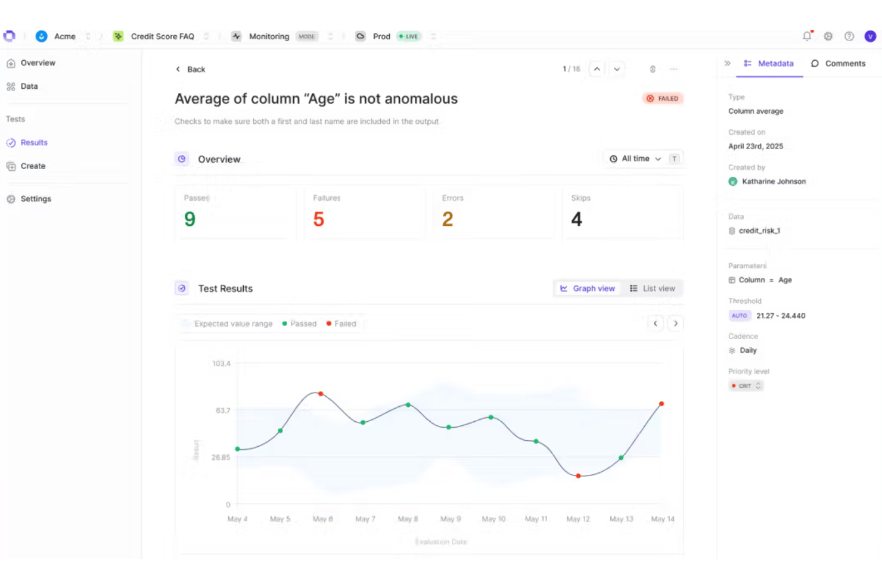Toggle the Failed legend series
The image size is (882, 588).
[x=341, y=323]
